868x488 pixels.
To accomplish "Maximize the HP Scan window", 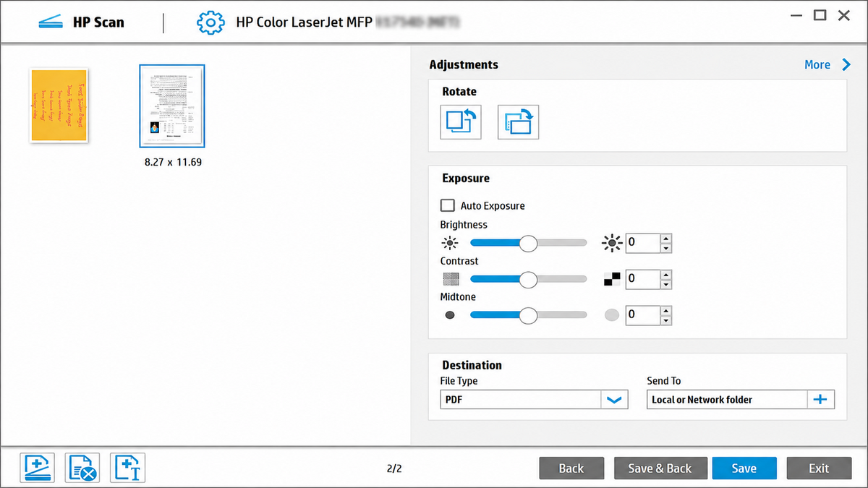I will tap(820, 15).
